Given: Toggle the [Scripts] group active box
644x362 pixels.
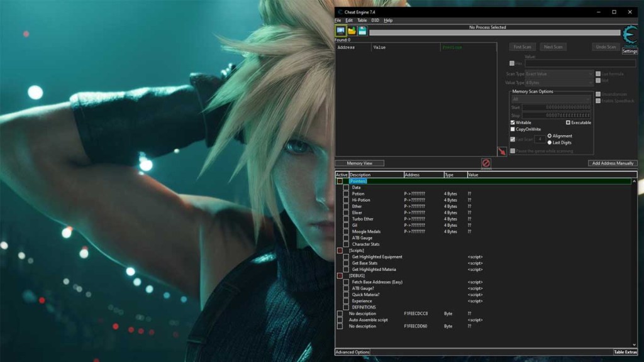Looking at the screenshot, I should click(x=340, y=250).
